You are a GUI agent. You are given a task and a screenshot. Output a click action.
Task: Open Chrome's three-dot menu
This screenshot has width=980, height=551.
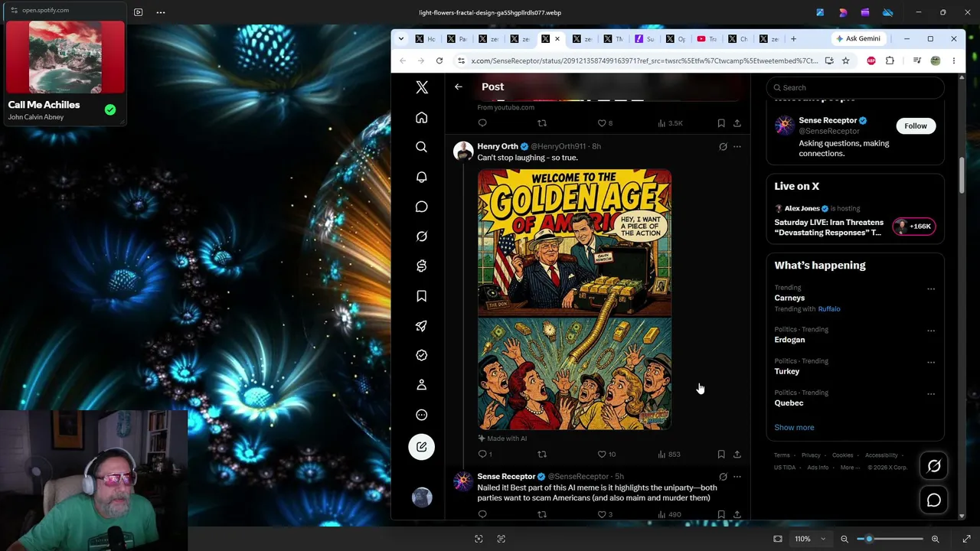pyautogui.click(x=954, y=60)
